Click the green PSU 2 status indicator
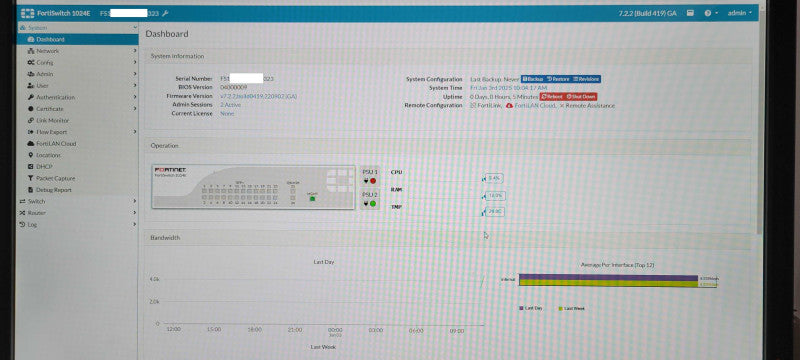 click(x=373, y=203)
